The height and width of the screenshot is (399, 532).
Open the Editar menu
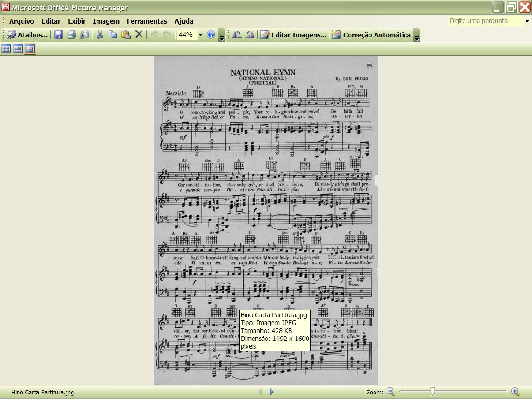click(x=51, y=21)
